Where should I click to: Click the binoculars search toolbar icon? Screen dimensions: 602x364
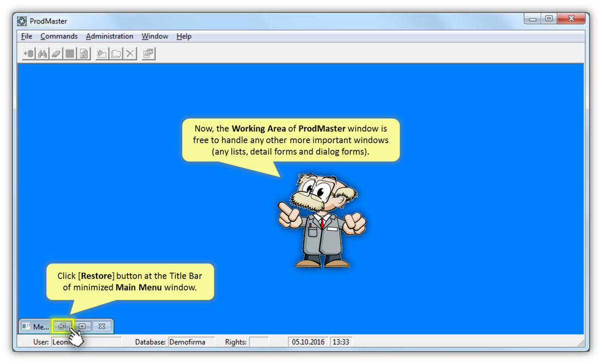pos(42,54)
